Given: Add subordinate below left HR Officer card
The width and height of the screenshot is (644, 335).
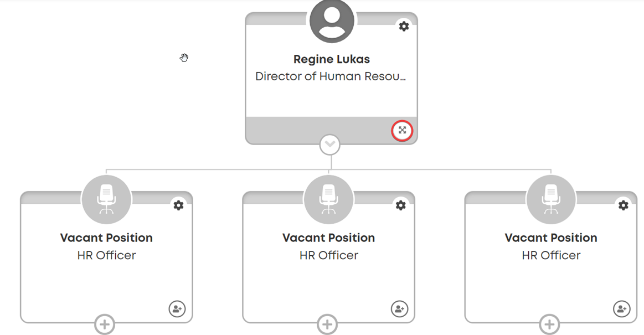Looking at the screenshot, I should [x=105, y=324].
